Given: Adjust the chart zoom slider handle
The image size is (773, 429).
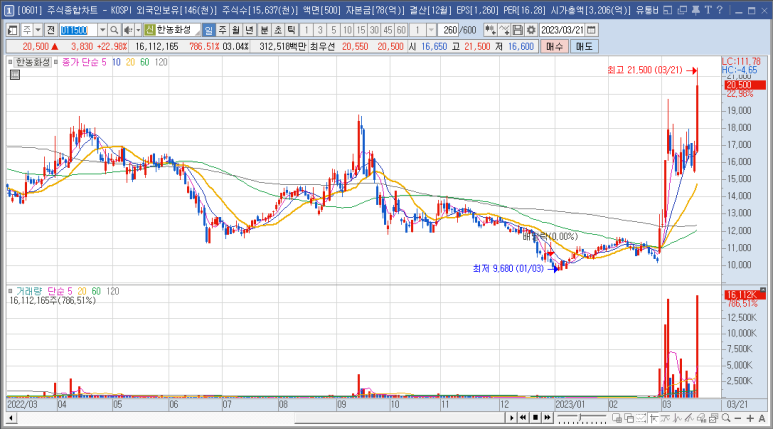Looking at the screenshot, I should (x=581, y=418).
